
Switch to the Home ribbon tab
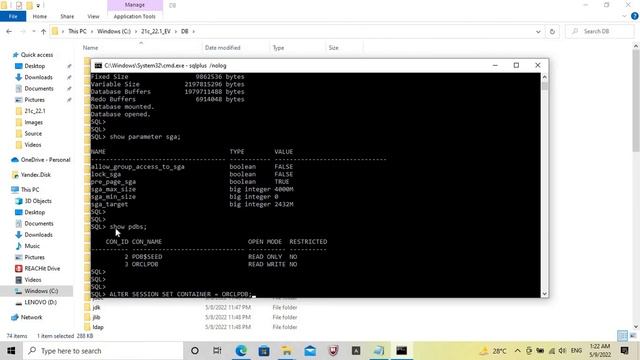[40, 16]
